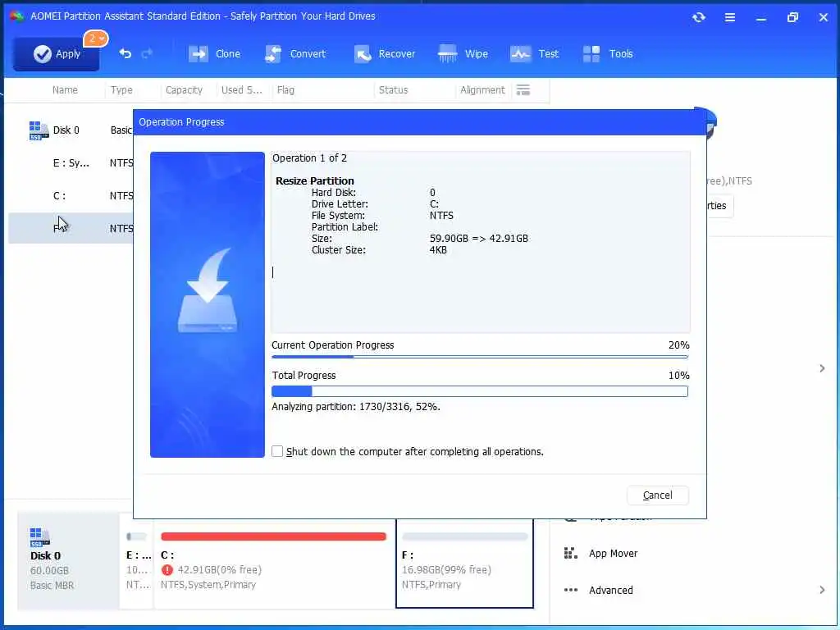Sort by Name column header
This screenshot has width=840, height=630.
pos(65,90)
